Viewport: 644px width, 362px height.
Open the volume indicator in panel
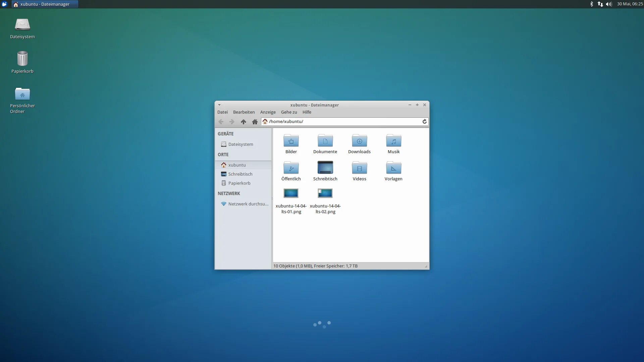tap(609, 4)
